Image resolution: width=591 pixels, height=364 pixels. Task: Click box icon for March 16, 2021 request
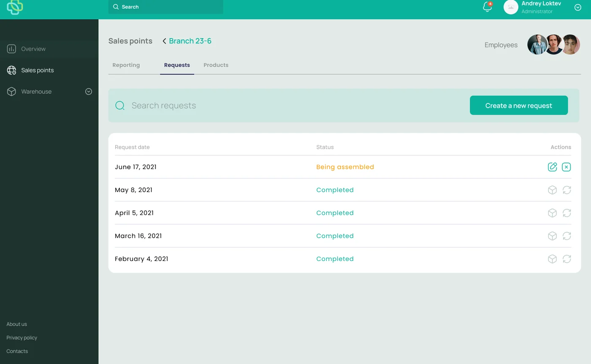552,236
